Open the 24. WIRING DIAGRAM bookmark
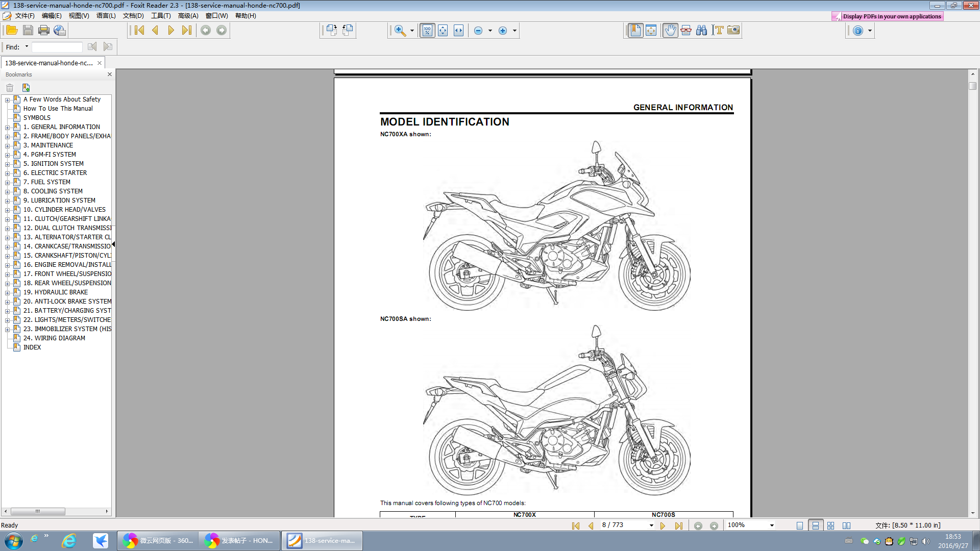 point(54,338)
